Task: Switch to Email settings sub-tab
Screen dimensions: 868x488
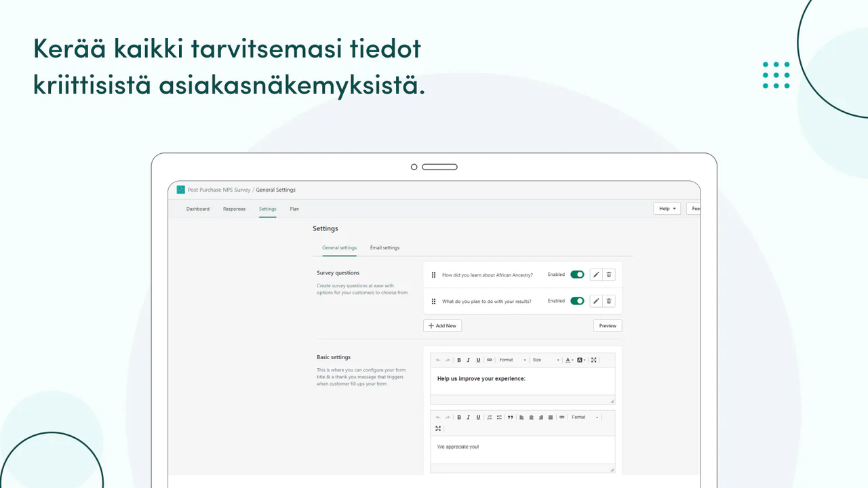Action: (x=384, y=247)
